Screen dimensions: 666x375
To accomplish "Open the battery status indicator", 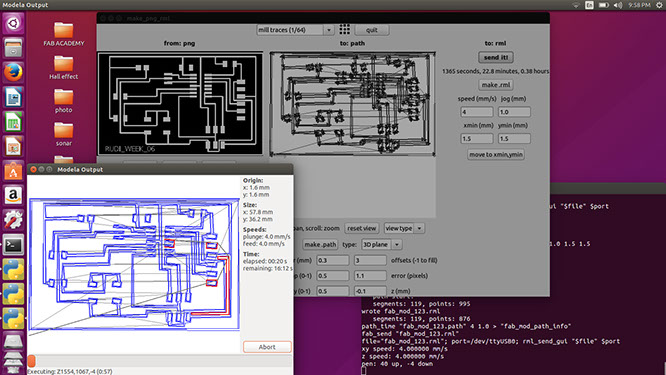I will [604, 5].
